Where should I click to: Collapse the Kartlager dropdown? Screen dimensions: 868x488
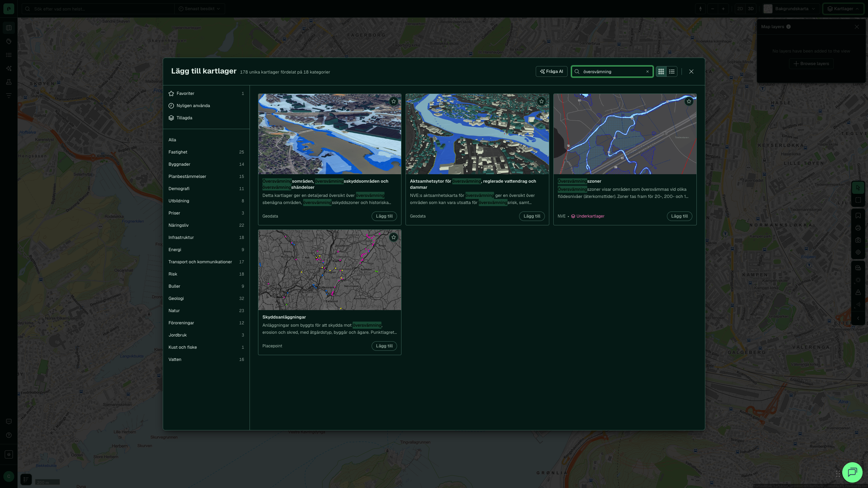click(x=843, y=9)
